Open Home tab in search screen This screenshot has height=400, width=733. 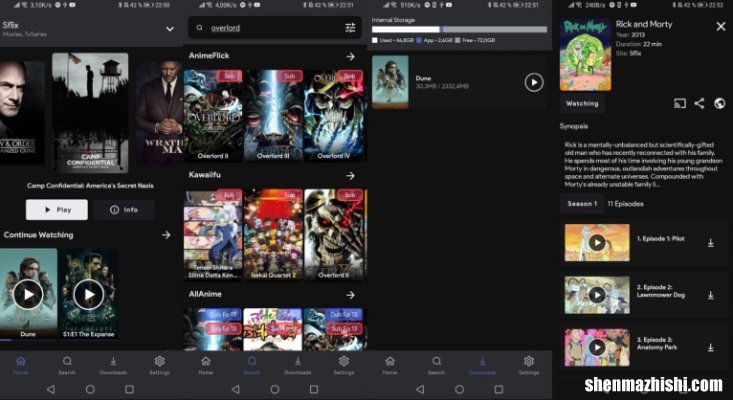tap(206, 365)
